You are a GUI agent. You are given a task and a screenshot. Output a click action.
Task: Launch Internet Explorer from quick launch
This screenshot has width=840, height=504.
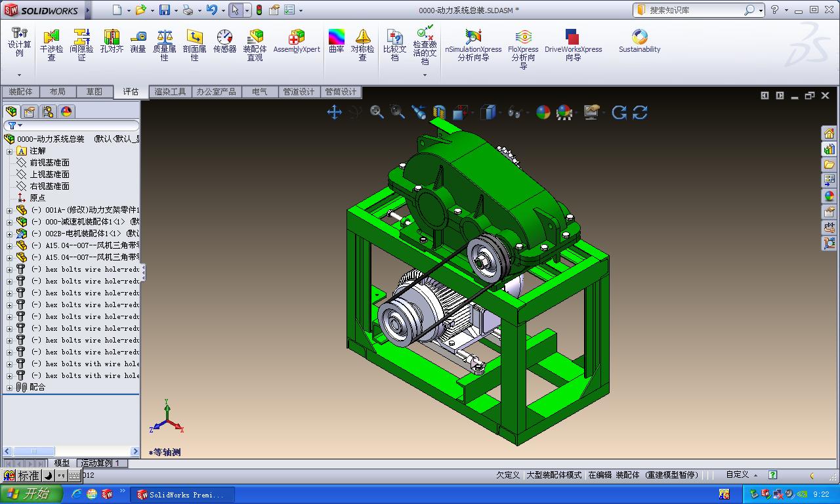coord(77,494)
